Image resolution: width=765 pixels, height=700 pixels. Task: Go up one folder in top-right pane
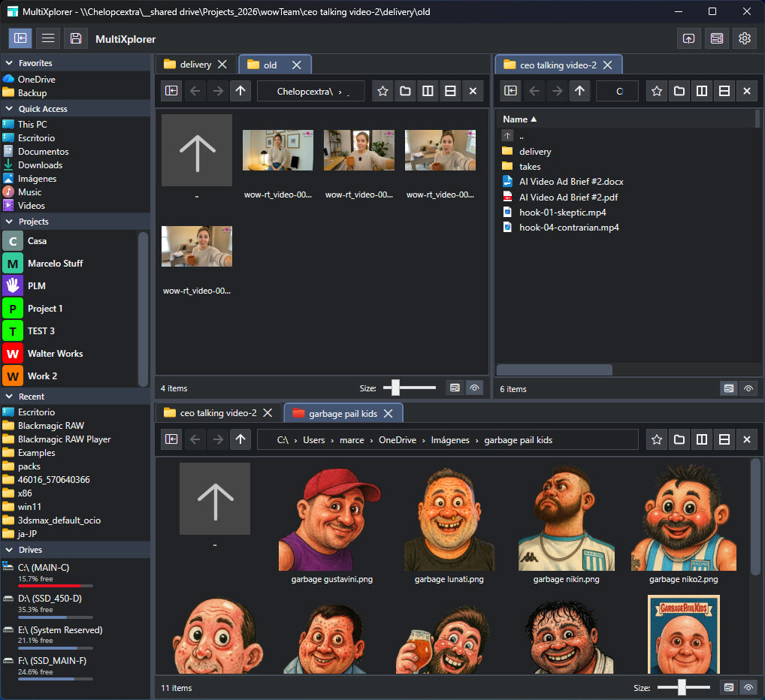pos(579,91)
